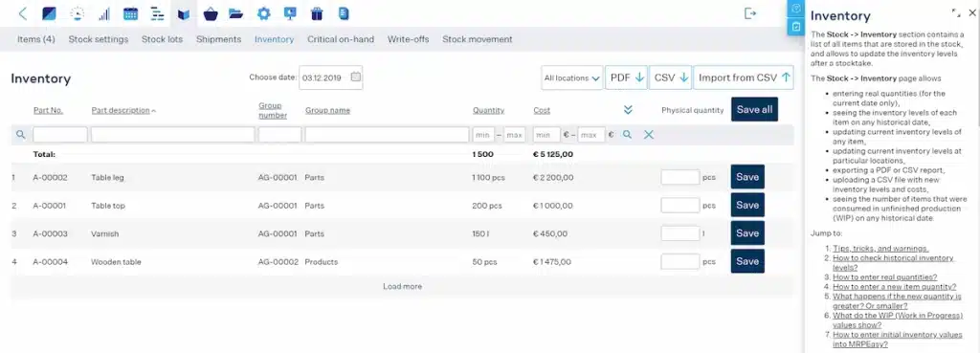Open the folder icon in top navigation
This screenshot has height=353, width=980.
pyautogui.click(x=235, y=13)
